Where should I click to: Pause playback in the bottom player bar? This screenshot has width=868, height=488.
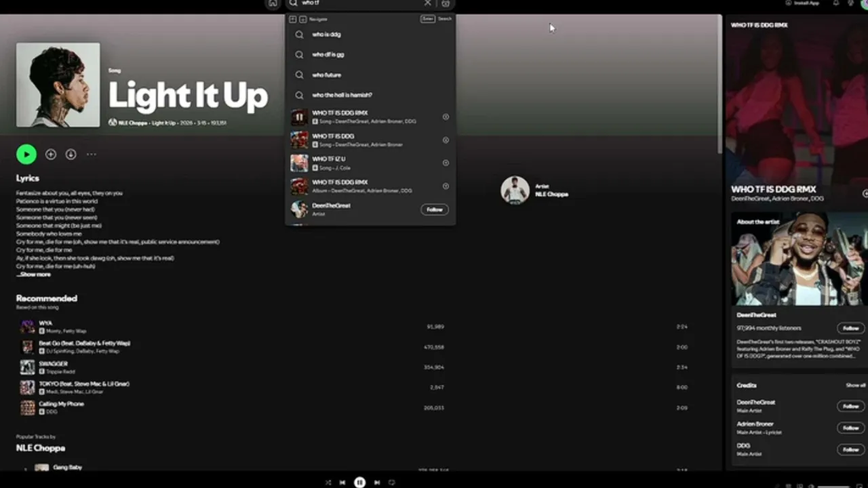coord(359,483)
